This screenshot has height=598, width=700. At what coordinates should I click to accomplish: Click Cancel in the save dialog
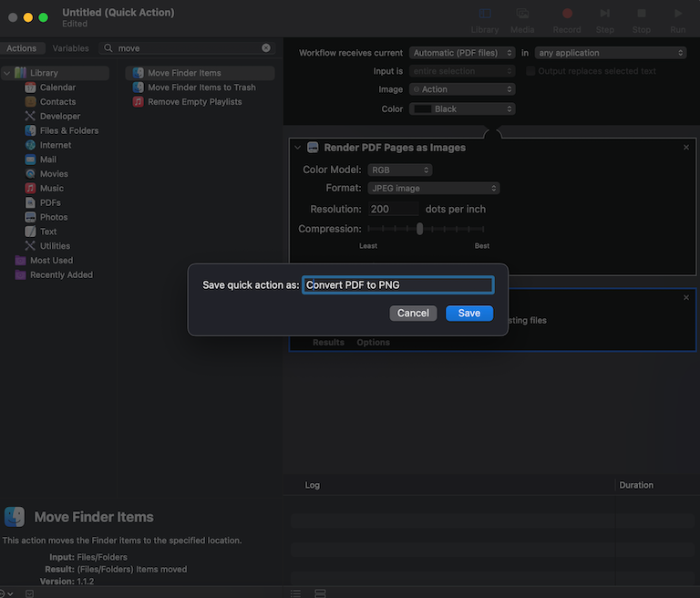point(413,313)
